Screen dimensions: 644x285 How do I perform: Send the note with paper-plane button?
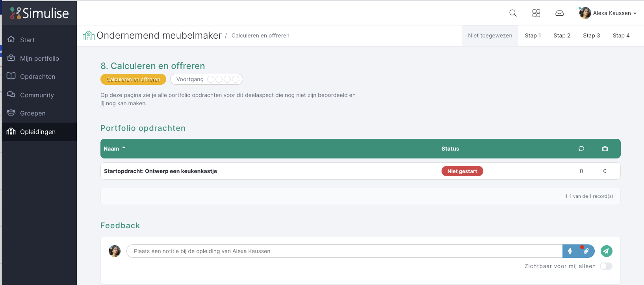tap(607, 251)
